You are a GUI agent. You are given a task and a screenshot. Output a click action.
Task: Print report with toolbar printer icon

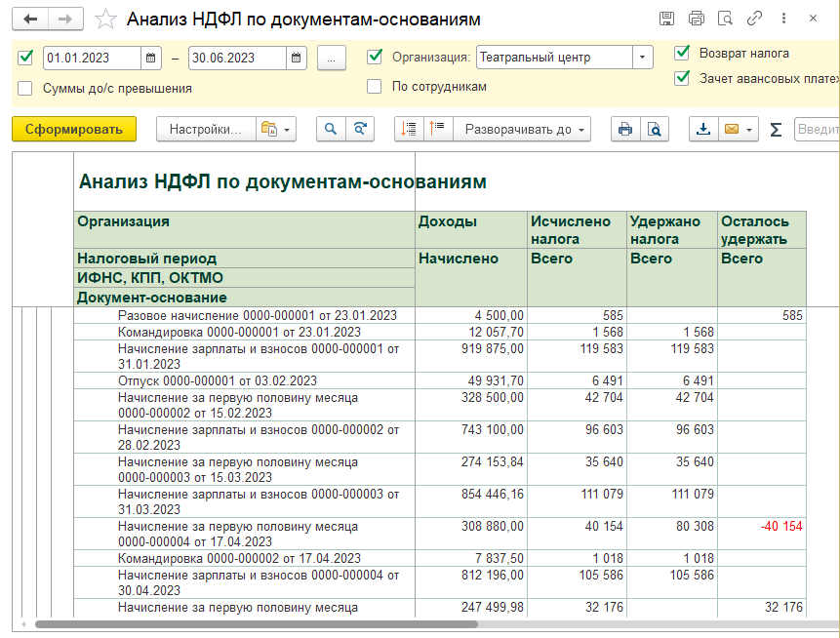click(625, 129)
